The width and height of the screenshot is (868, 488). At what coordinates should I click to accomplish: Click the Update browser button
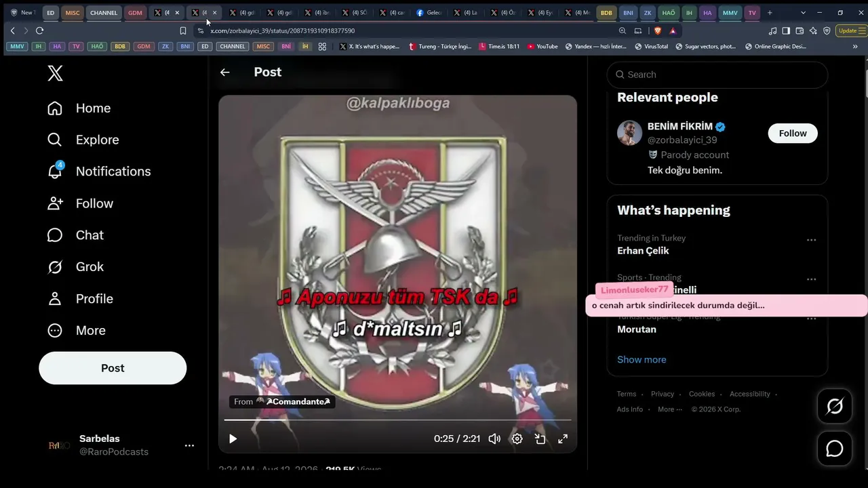(852, 30)
